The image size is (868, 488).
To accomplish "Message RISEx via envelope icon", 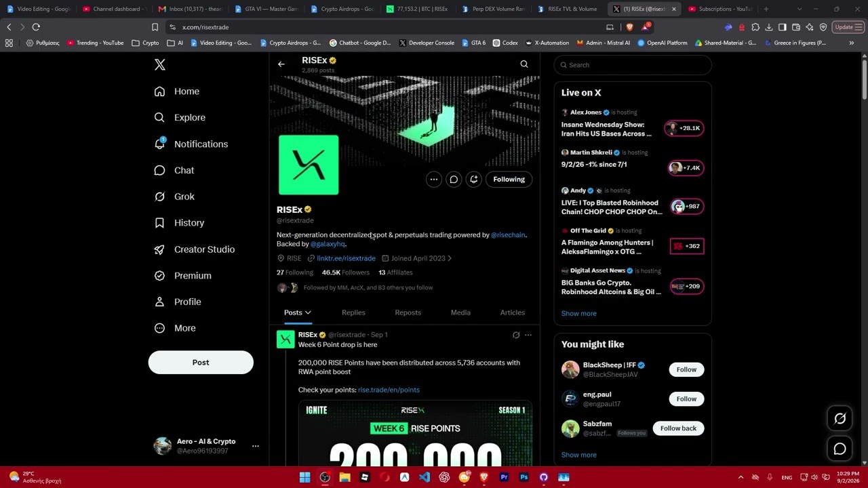I will 454,180.
